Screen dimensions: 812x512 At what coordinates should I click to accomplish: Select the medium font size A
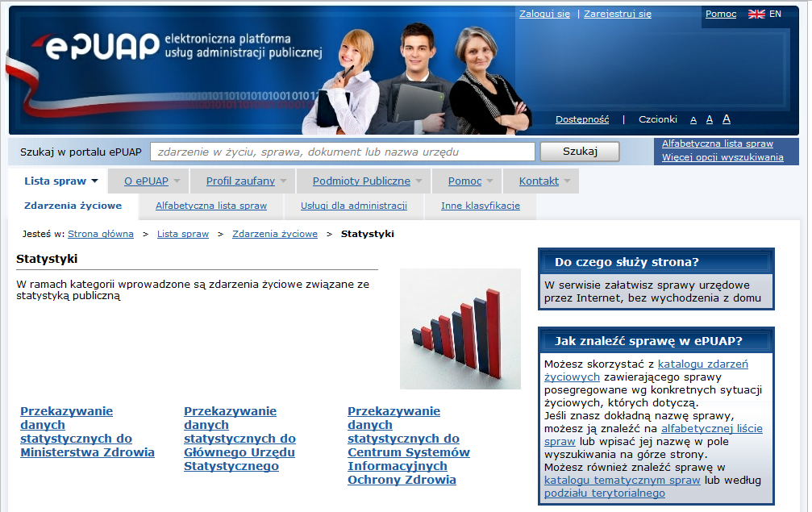point(710,119)
